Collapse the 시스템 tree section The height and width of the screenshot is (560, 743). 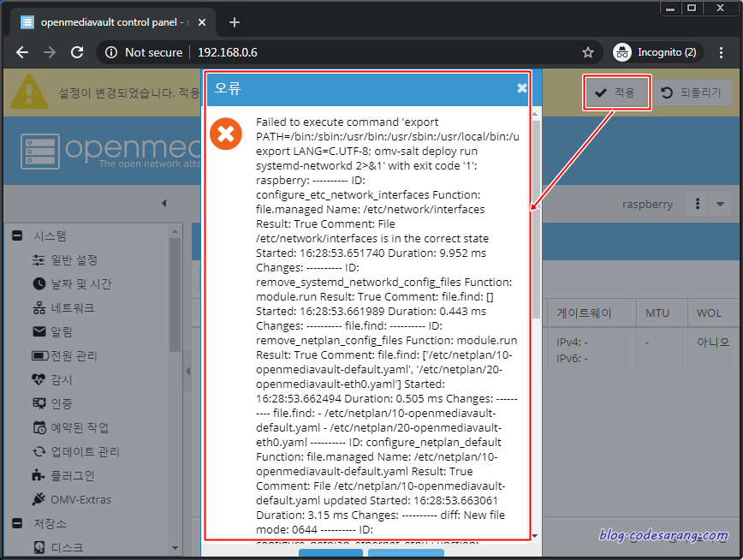pos(17,235)
